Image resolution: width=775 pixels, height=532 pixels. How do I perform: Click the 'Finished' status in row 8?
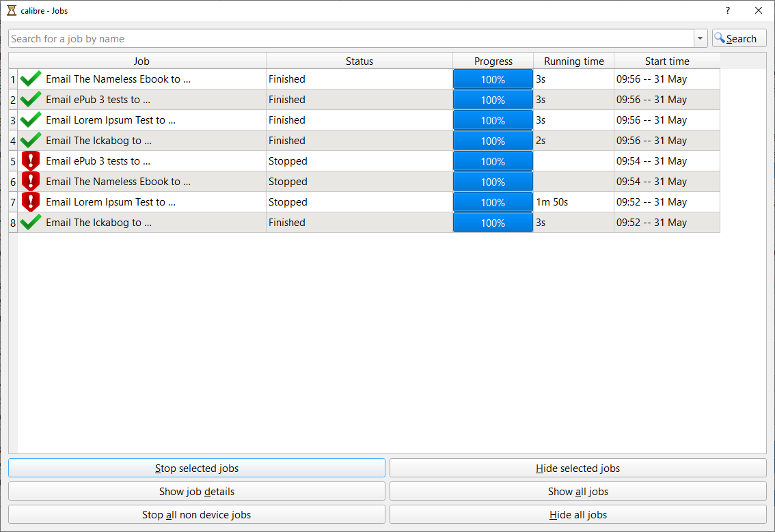click(x=286, y=222)
